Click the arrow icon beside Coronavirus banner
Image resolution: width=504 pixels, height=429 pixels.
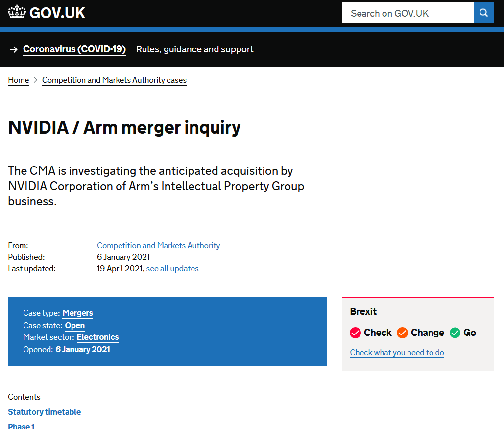tap(14, 49)
